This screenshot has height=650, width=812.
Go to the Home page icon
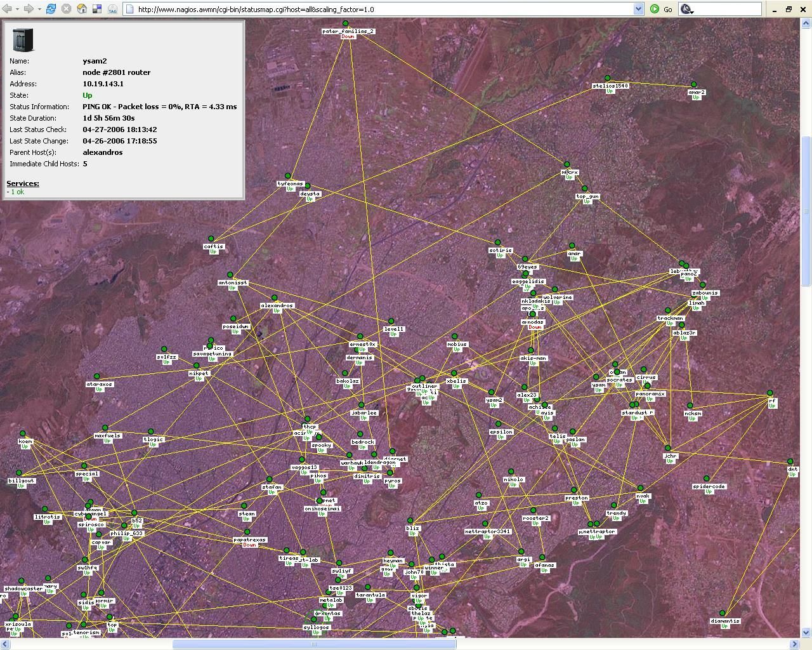point(82,9)
